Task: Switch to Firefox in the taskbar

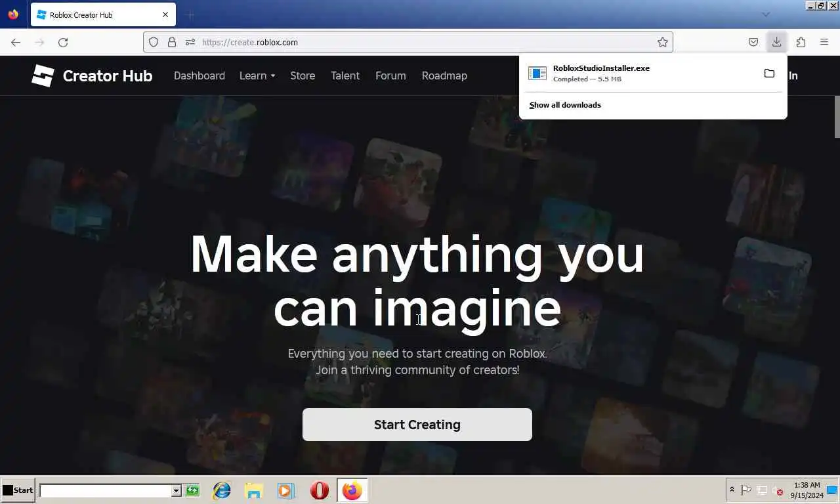Action: [352, 490]
